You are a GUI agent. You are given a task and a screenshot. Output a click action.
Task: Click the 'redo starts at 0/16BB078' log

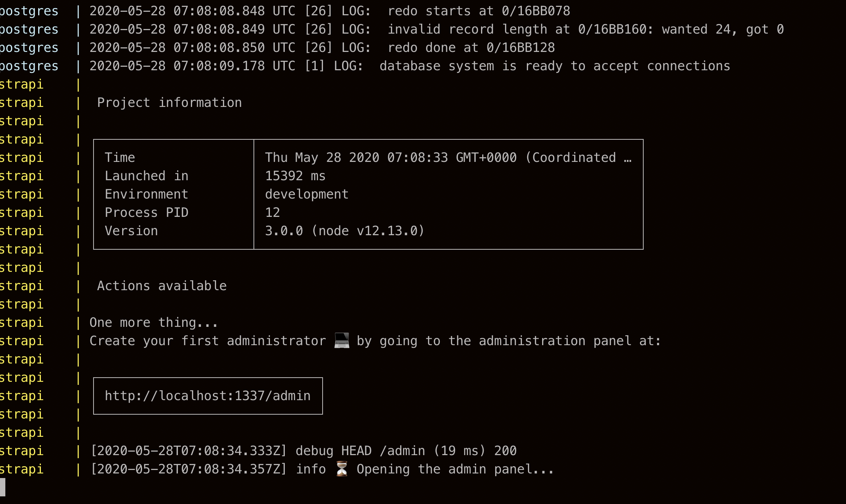click(x=479, y=11)
